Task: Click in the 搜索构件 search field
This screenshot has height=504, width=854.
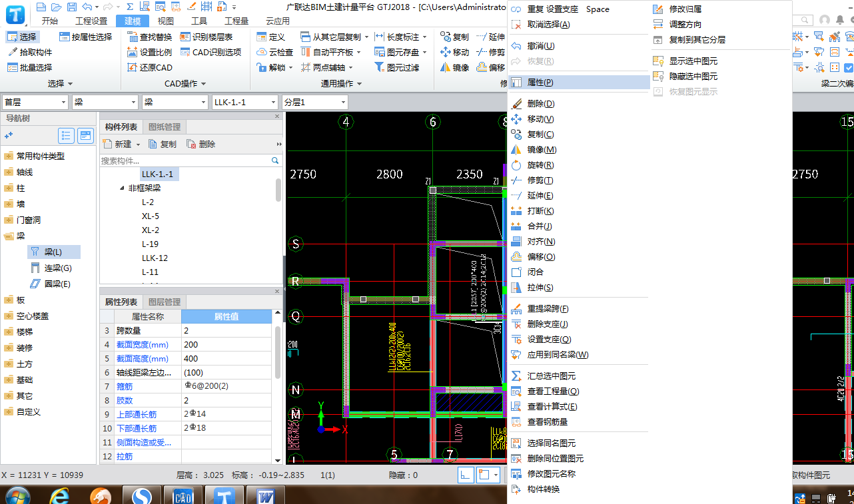Action: pyautogui.click(x=185, y=160)
